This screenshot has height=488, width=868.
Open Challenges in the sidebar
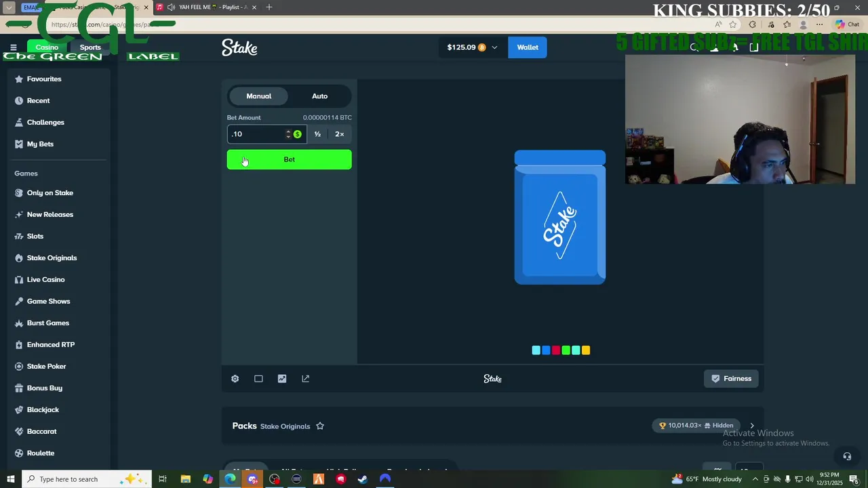coord(45,122)
